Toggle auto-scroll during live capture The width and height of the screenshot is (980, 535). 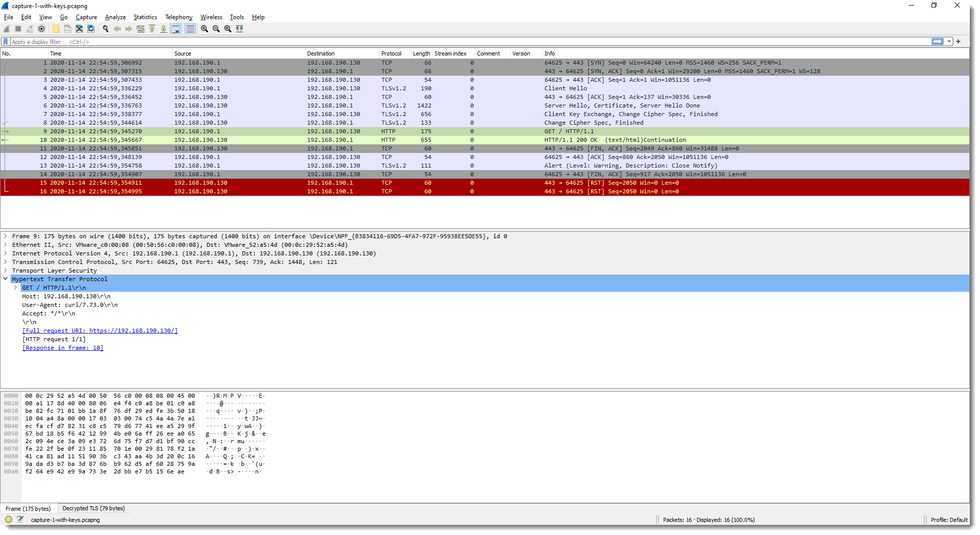tap(176, 29)
